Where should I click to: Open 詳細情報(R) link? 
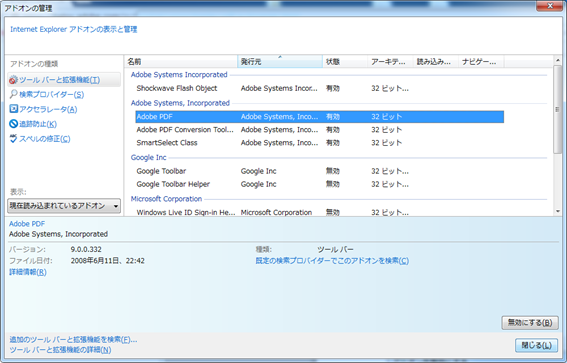[28, 272]
